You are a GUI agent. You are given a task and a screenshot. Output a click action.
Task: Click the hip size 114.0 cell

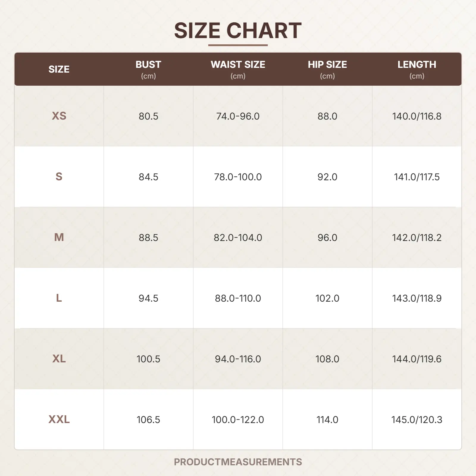327,419
